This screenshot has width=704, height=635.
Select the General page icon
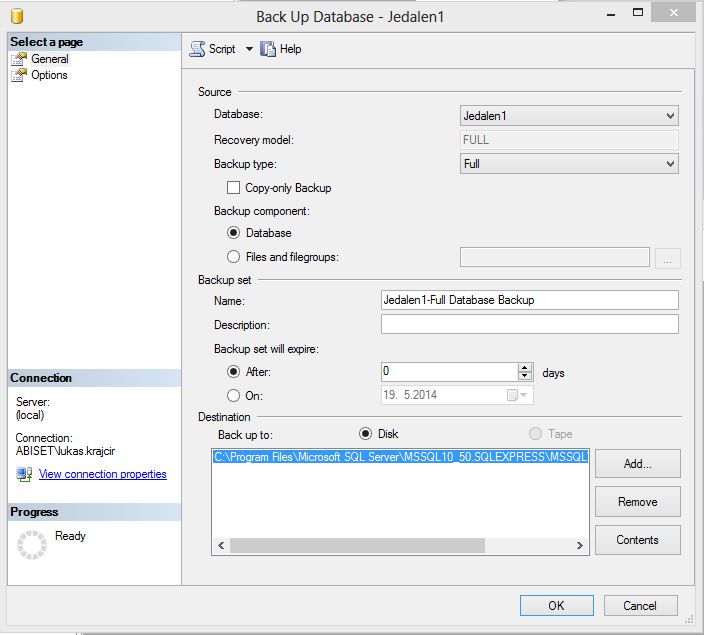click(x=19, y=59)
